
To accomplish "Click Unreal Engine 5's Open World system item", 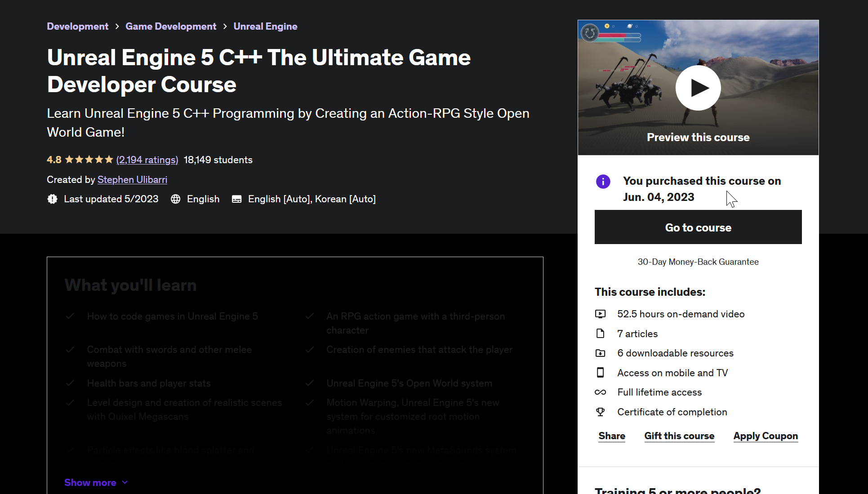I will [x=410, y=383].
